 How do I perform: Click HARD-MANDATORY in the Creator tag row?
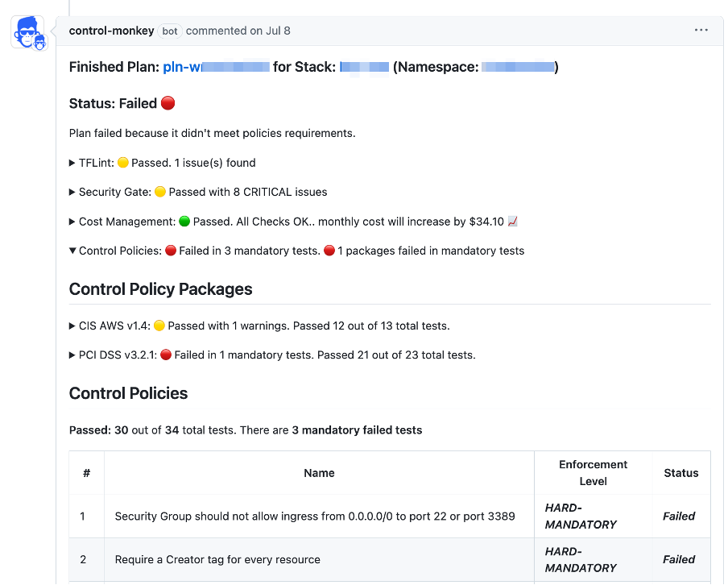[x=581, y=560]
